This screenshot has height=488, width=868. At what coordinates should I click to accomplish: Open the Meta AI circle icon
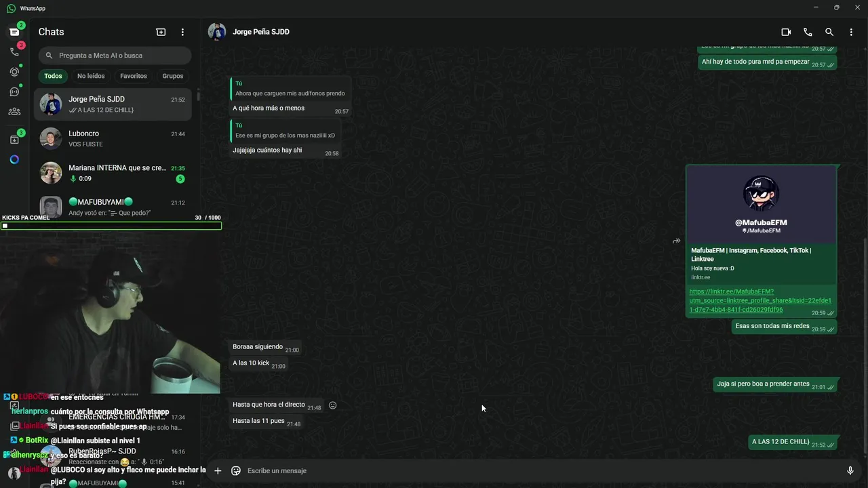(x=14, y=160)
